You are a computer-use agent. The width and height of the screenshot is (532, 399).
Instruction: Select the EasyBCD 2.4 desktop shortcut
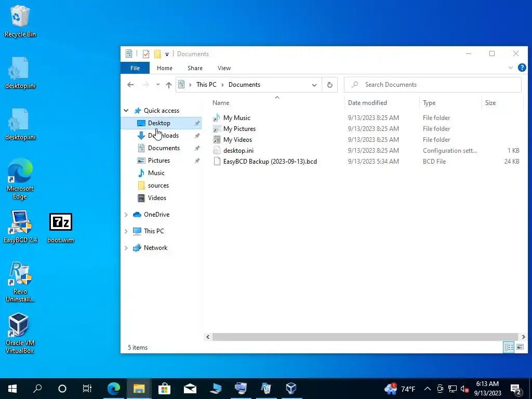[x=20, y=227]
